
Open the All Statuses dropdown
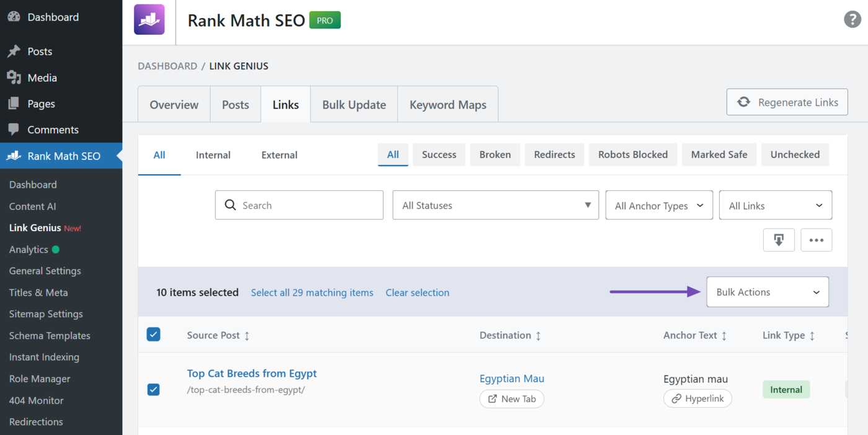[x=495, y=204]
